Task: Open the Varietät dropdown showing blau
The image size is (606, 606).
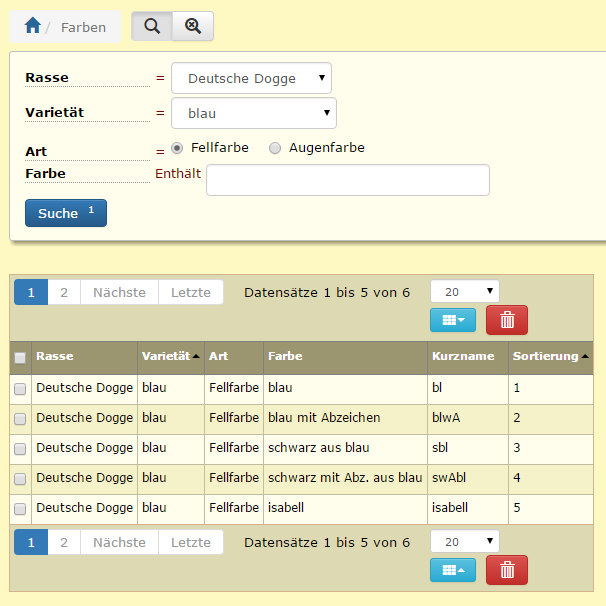Action: (254, 114)
